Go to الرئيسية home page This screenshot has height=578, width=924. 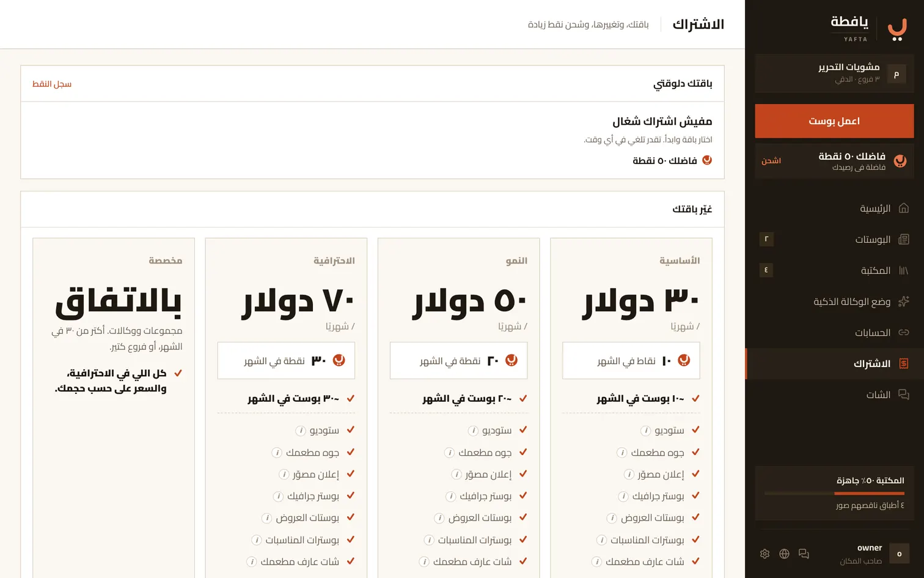[x=834, y=209]
